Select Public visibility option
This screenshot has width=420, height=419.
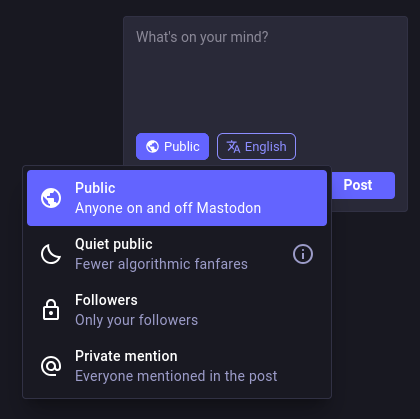tap(177, 198)
